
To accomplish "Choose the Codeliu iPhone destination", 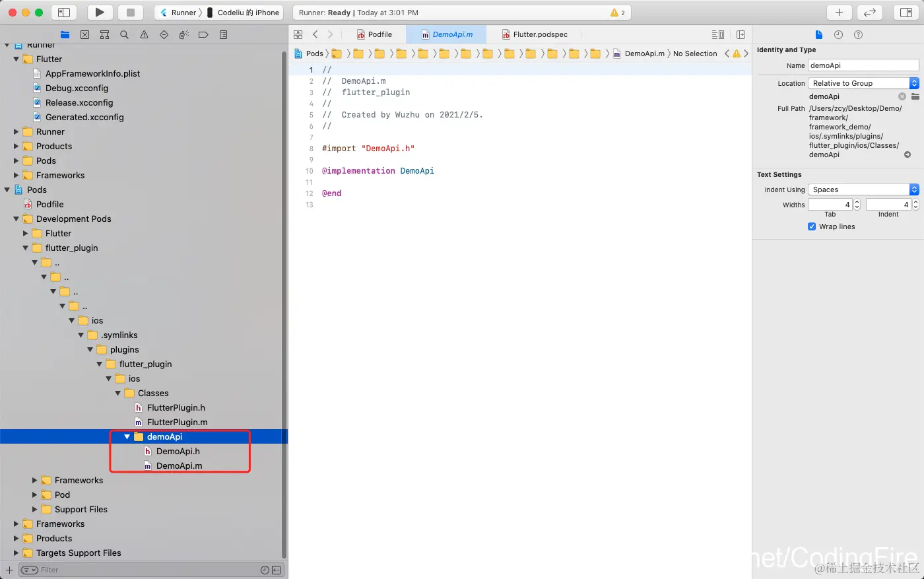I will pos(244,13).
